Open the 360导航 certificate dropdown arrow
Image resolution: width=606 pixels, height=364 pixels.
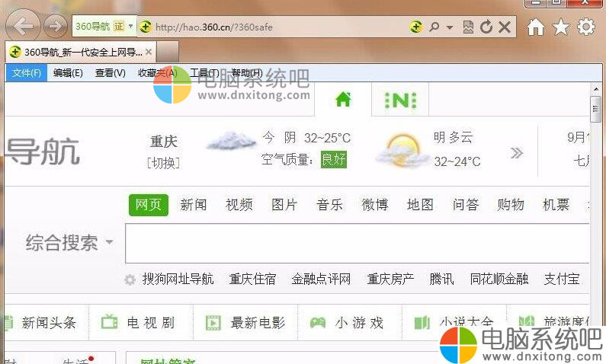click(130, 26)
